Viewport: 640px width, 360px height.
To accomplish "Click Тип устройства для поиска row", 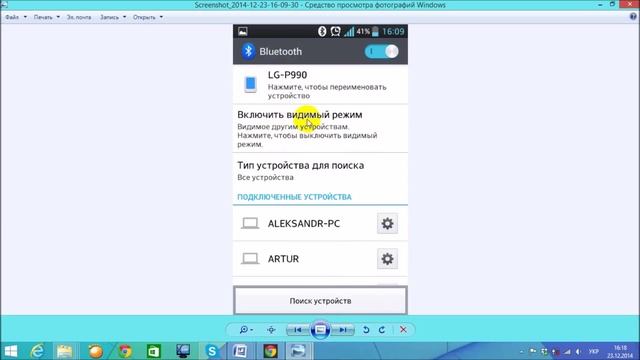I will 320,171.
